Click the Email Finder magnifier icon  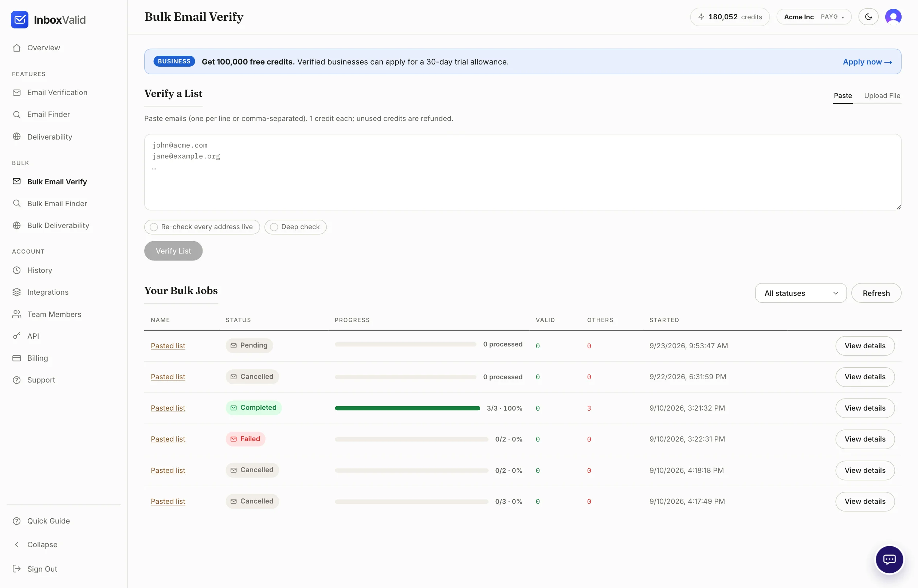pos(16,114)
